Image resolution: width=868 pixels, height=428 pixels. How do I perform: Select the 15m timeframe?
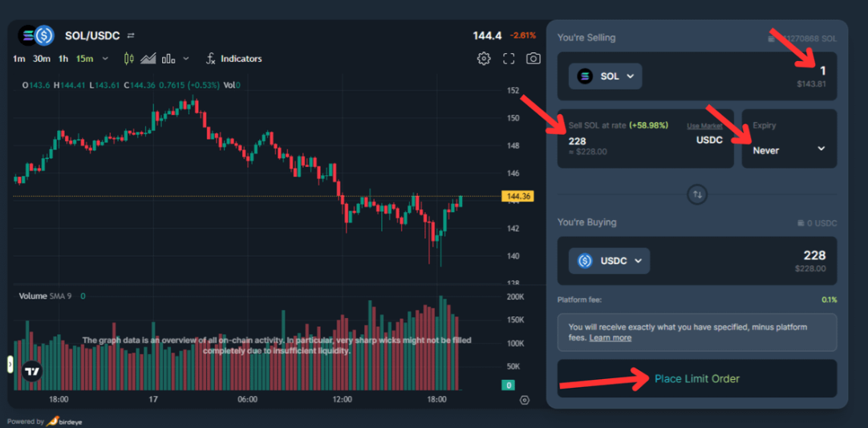pos(85,59)
